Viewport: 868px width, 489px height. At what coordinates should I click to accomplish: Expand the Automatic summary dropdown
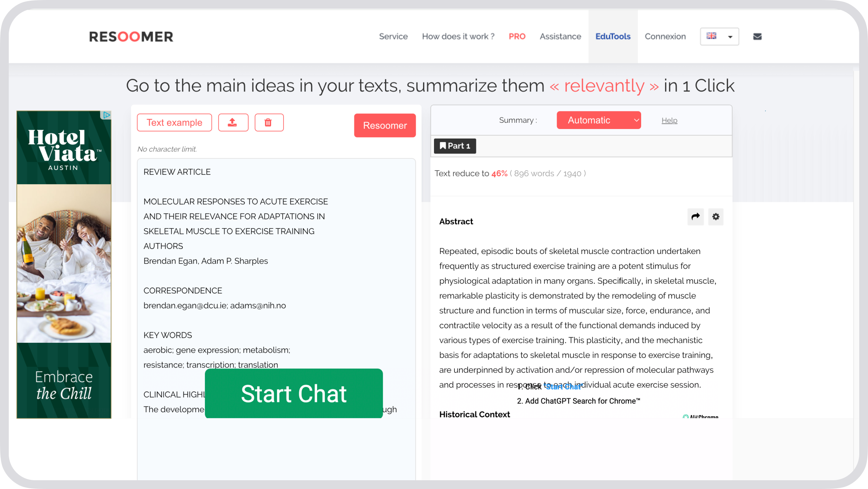click(598, 120)
